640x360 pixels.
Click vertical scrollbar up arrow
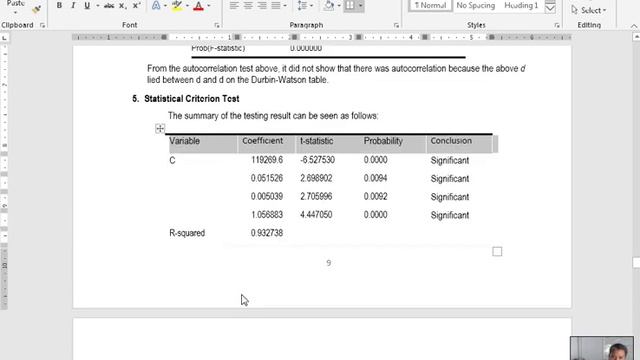pyautogui.click(x=636, y=37)
